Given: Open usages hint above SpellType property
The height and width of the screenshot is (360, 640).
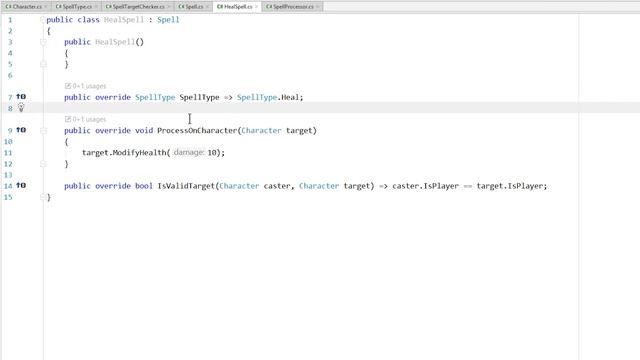Looking at the screenshot, I should (x=85, y=86).
